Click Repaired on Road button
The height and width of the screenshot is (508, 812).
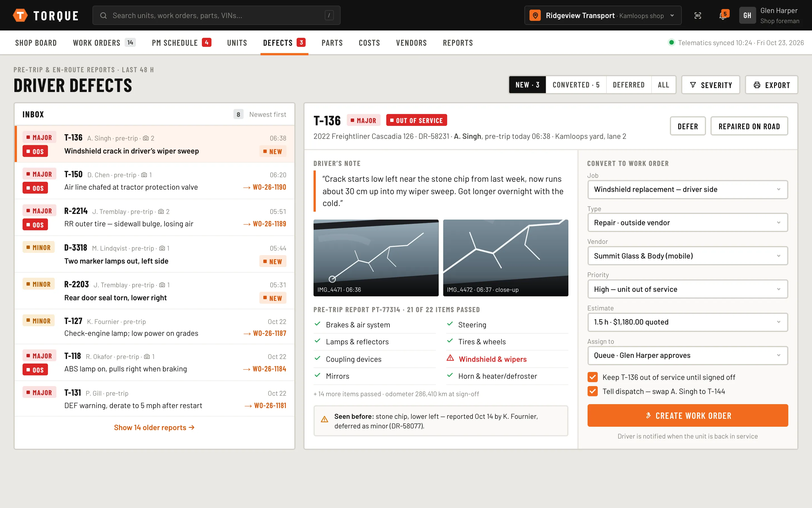pyautogui.click(x=749, y=126)
